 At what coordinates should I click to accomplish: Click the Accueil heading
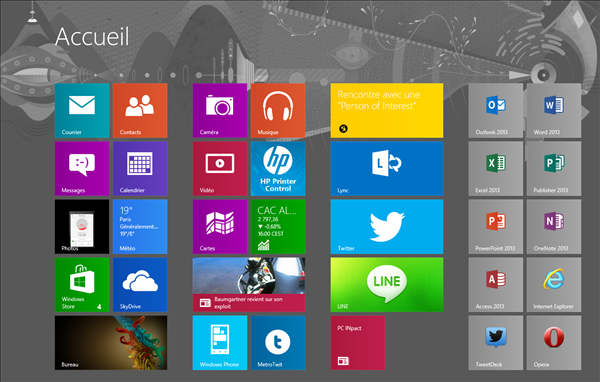click(x=92, y=37)
